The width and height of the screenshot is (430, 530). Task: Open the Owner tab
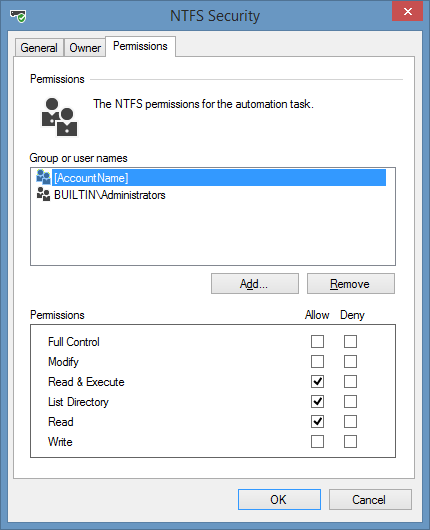tap(85, 48)
